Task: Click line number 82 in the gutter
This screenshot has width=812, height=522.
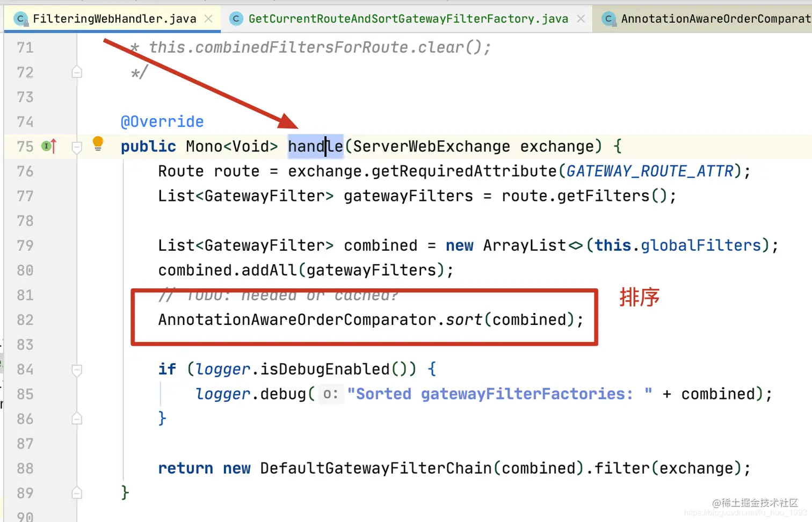Action: click(x=25, y=320)
